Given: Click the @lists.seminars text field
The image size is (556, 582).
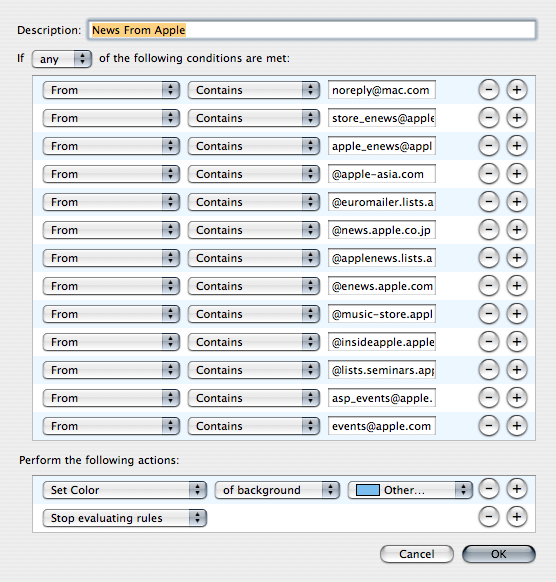Looking at the screenshot, I should [x=382, y=370].
